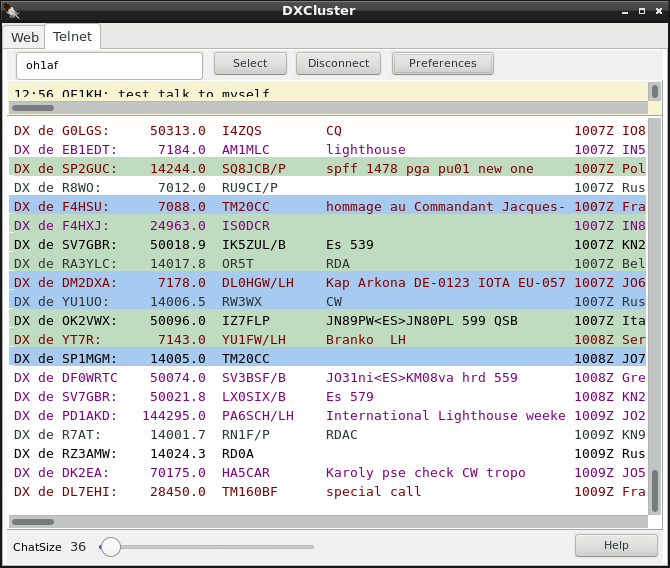
Task: Click the spot callsign DL0HGW/LH
Action: pyautogui.click(x=258, y=283)
